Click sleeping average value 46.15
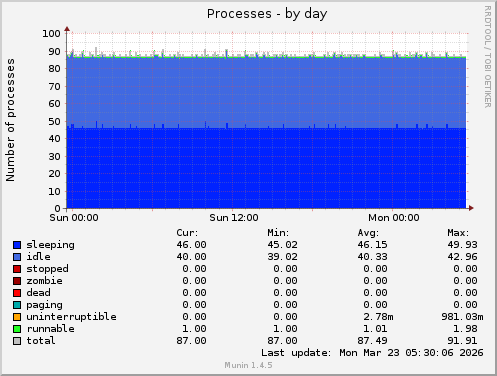Screen dimensions: 497x376 373,245
